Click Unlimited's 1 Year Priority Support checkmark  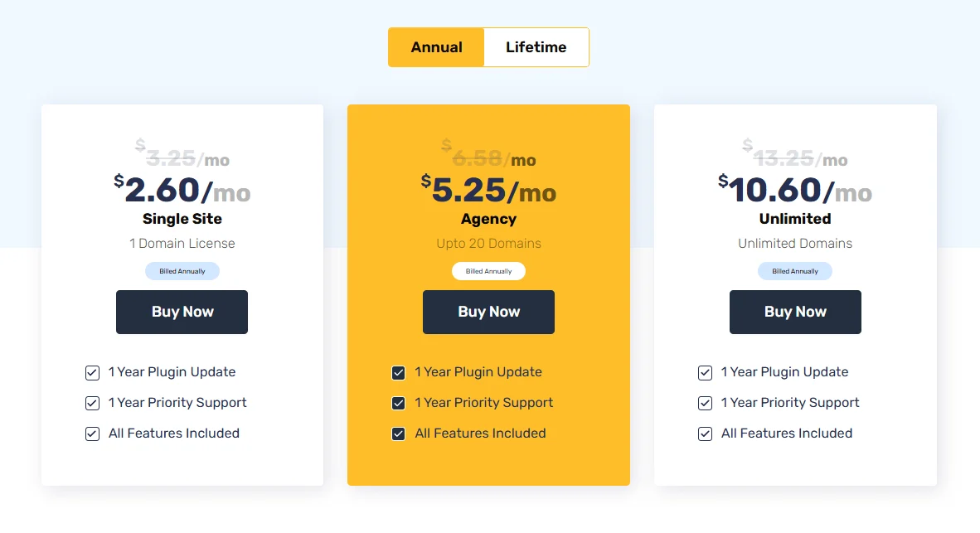point(705,404)
